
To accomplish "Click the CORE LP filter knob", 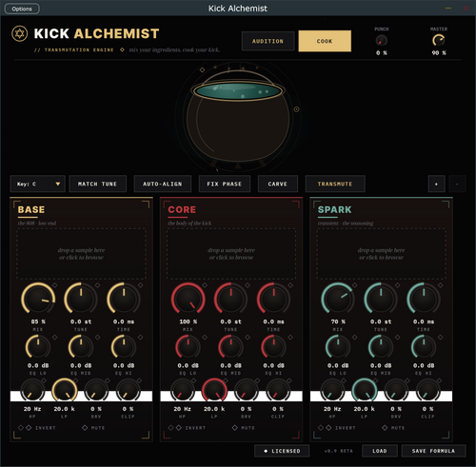I will coord(214,391).
